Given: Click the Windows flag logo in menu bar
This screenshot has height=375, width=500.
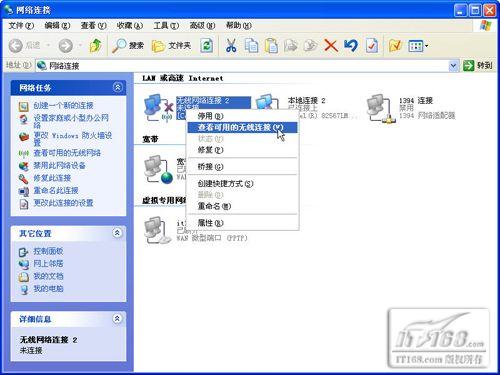Looking at the screenshot, I should (485, 25).
